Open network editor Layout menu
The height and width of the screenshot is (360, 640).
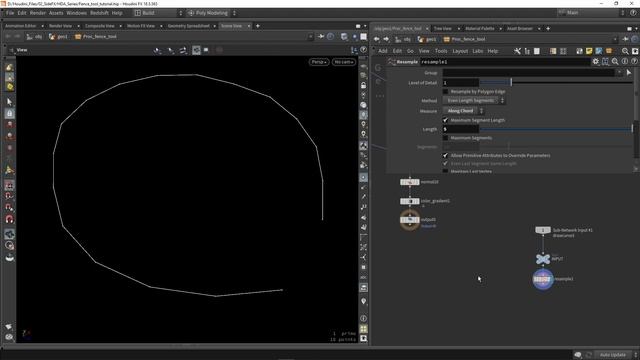click(x=460, y=51)
